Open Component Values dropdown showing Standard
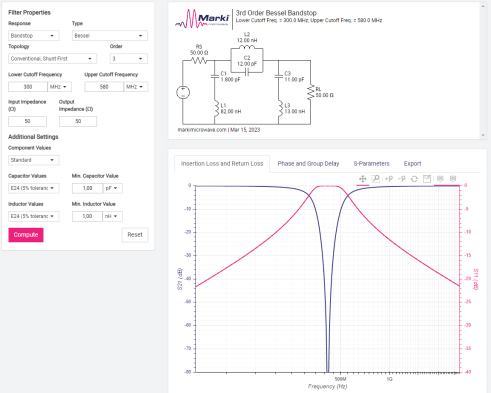This screenshot has height=393, width=491. click(x=34, y=160)
